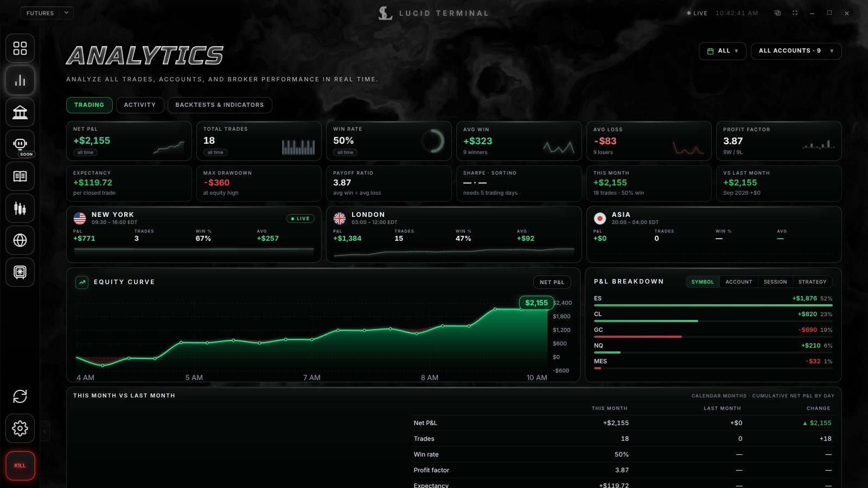Open the dashboard grid icon in sidebar
The height and width of the screenshot is (488, 868).
click(x=20, y=48)
